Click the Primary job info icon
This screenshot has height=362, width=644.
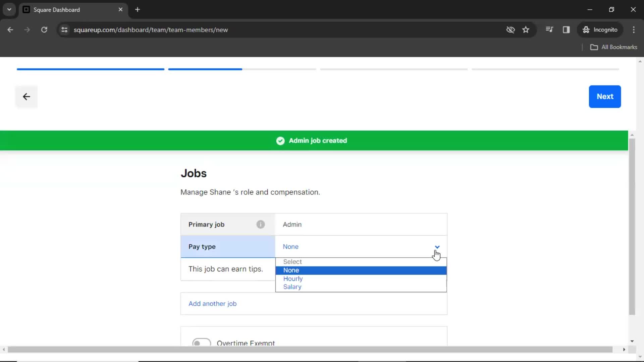point(261,224)
